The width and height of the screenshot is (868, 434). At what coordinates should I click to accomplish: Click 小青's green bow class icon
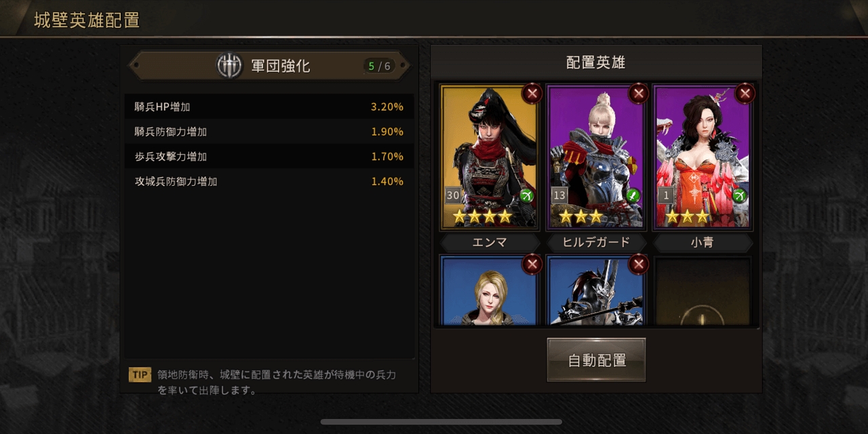tap(739, 196)
